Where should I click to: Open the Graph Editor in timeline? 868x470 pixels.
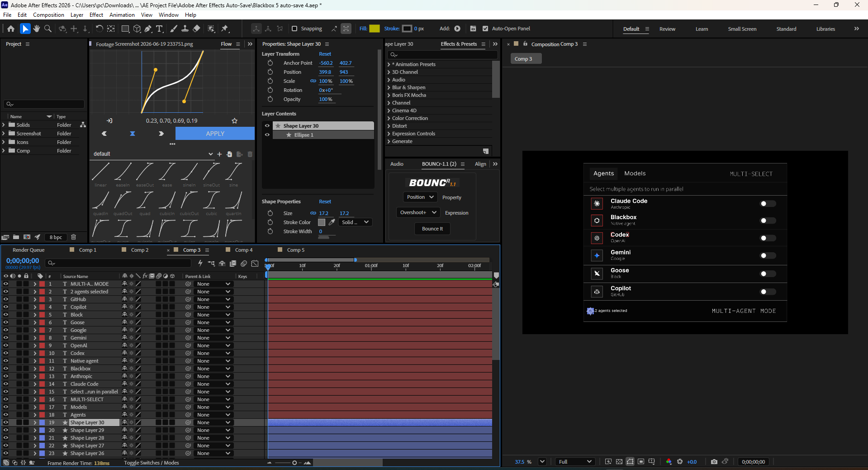255,263
